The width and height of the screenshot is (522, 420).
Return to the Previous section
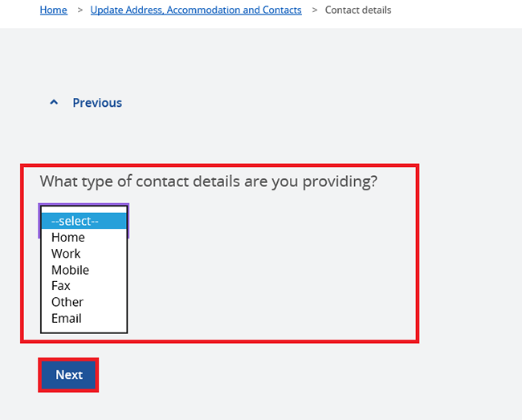97,103
